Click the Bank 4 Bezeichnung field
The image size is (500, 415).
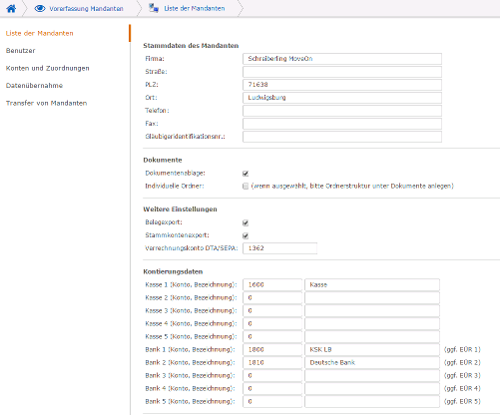[372, 389]
